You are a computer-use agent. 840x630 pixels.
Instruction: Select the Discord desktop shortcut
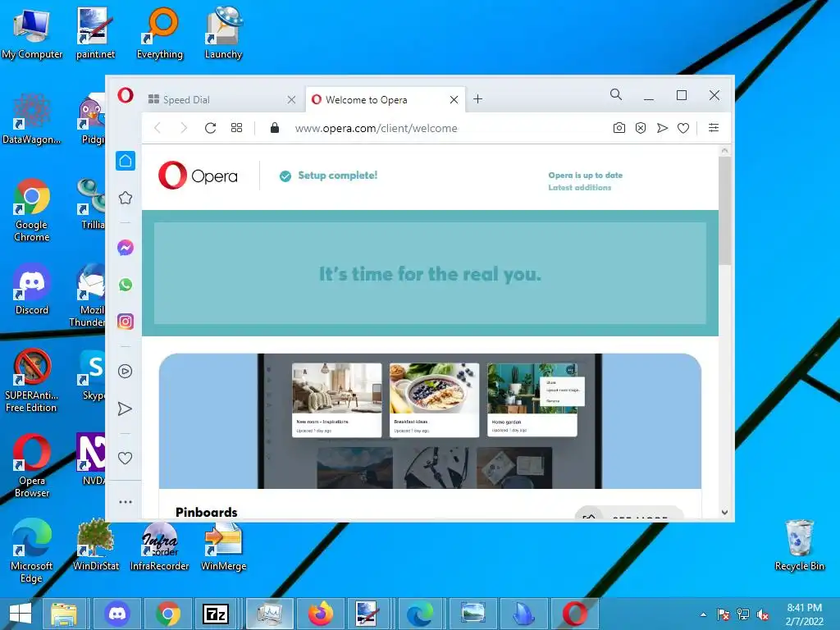32,290
